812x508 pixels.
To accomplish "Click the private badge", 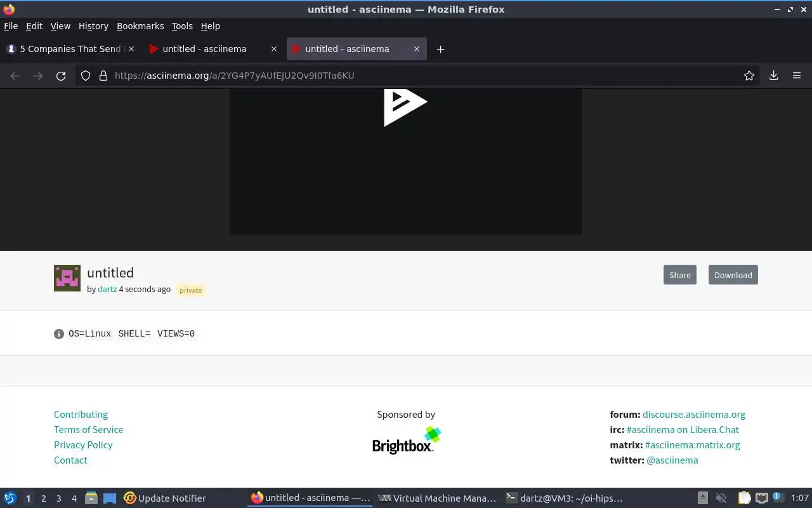I will tap(190, 290).
